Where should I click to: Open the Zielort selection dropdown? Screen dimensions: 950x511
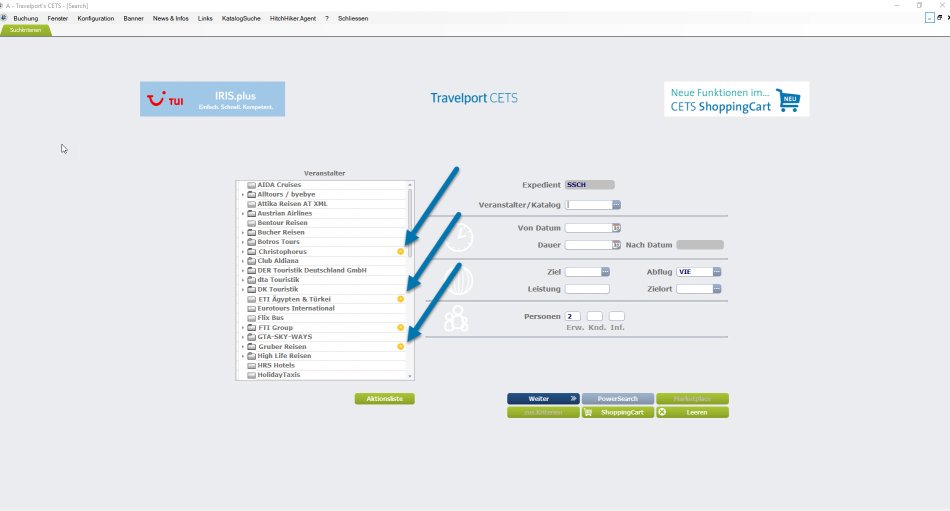coord(717,289)
